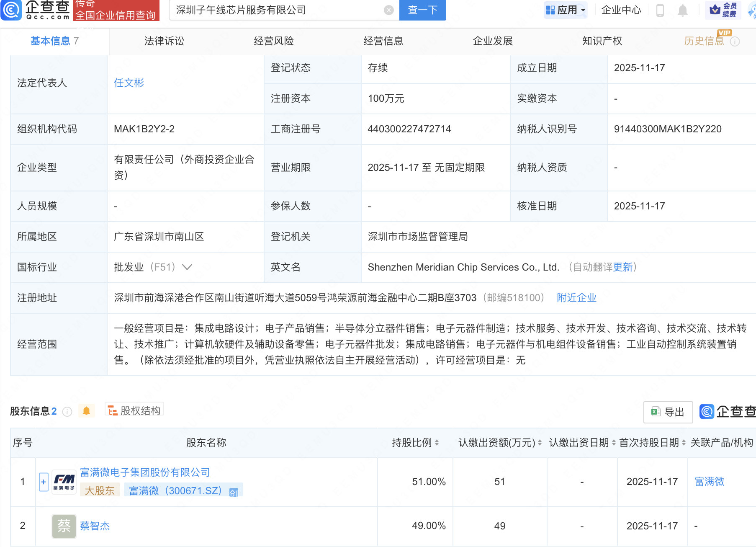The image size is (756, 547).
Task: Sort by 认缴出资额 column
Action: [x=540, y=443]
